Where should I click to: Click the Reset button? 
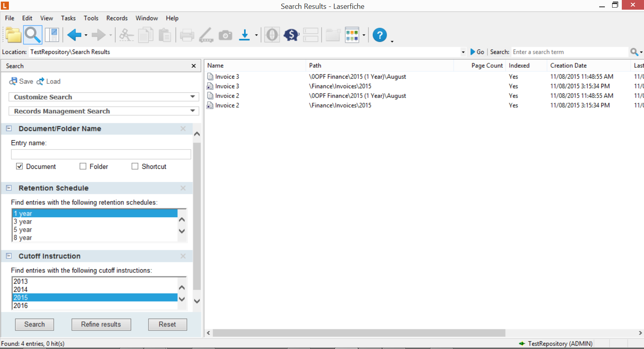tap(167, 324)
